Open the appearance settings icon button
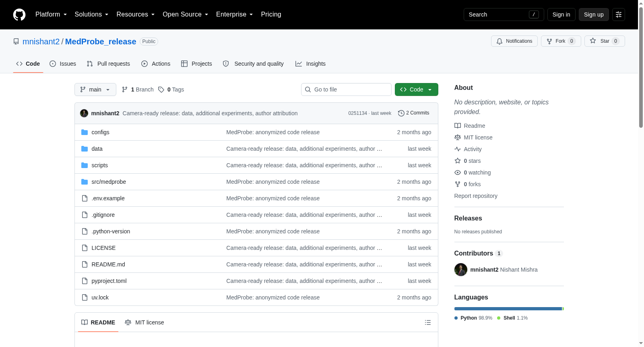Screen dimensions: 644x347 619,15
